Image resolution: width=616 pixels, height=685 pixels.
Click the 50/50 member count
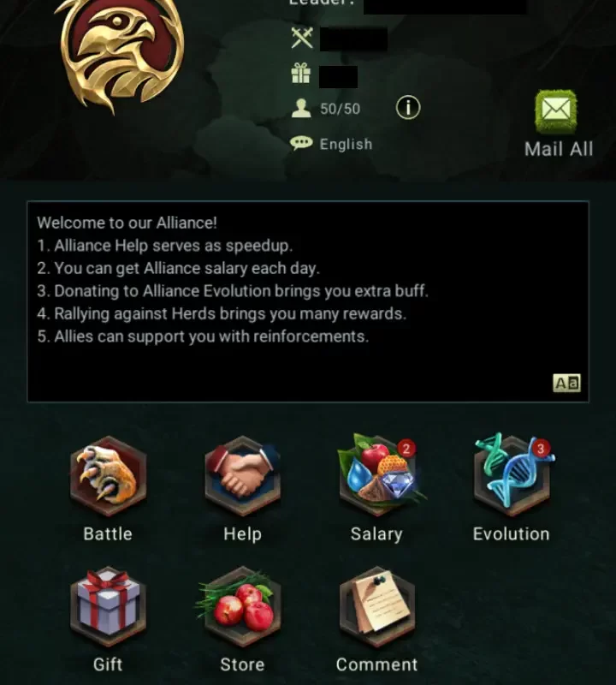point(341,109)
